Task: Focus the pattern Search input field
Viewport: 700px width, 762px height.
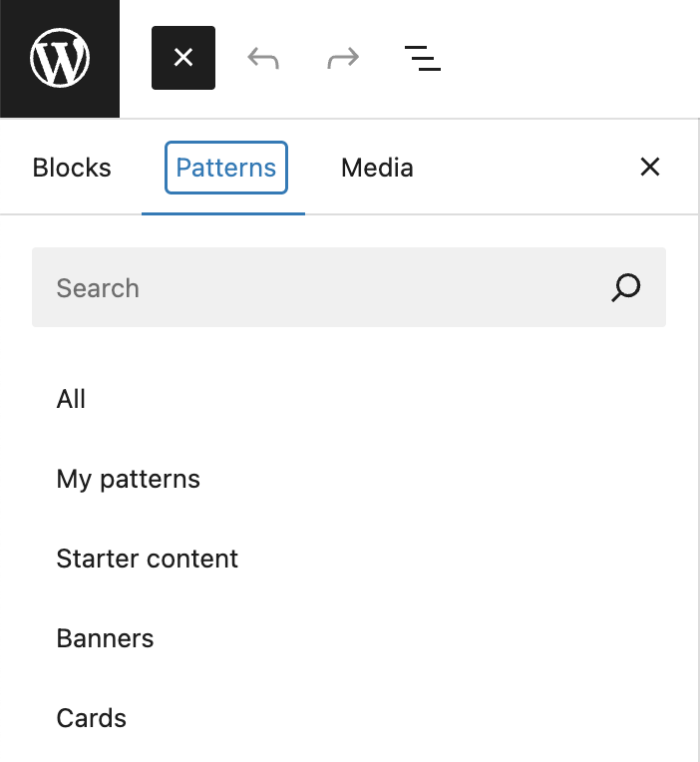Action: pos(319,288)
